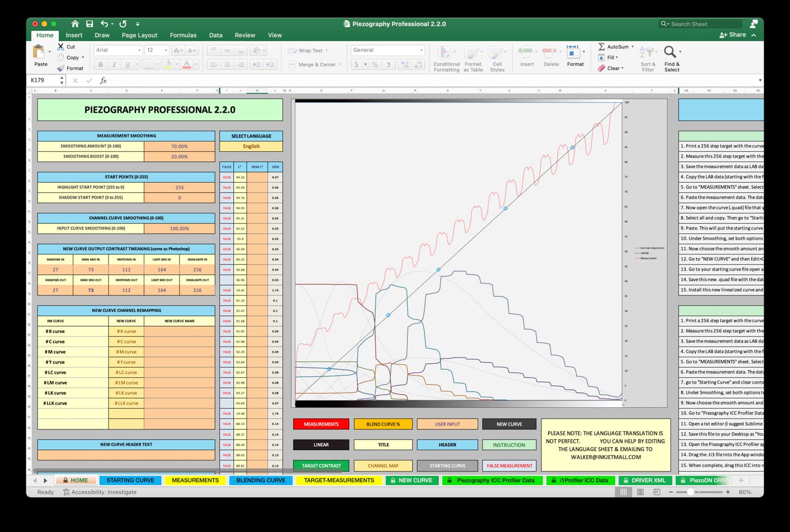This screenshot has height=532, width=790.
Task: Open the Formulas ribbon tab
Action: pyautogui.click(x=183, y=35)
